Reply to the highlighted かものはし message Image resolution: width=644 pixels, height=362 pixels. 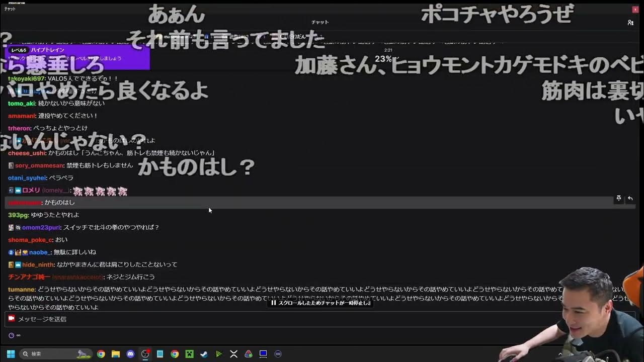click(630, 198)
